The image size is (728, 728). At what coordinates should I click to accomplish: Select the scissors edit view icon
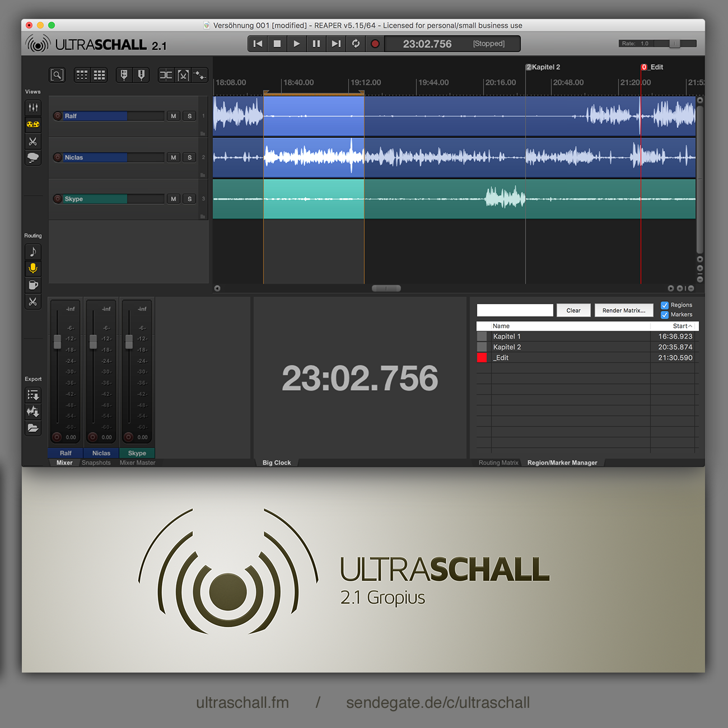pyautogui.click(x=33, y=142)
